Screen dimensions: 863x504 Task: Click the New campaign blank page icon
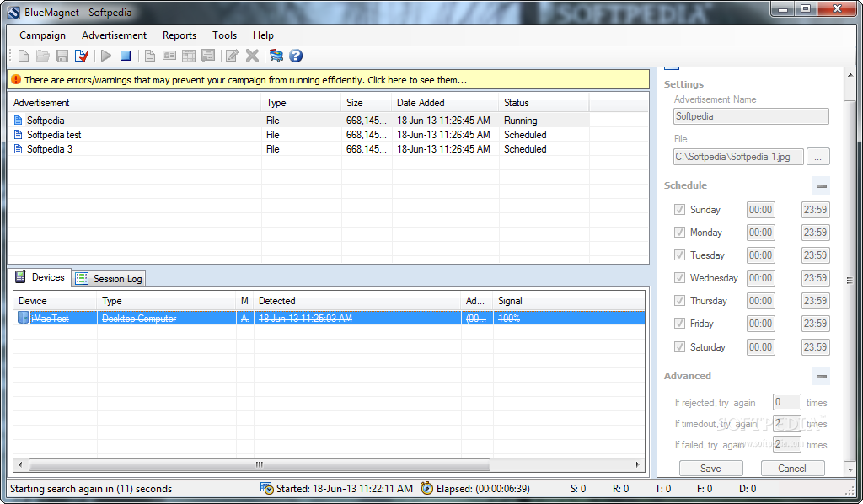(24, 56)
